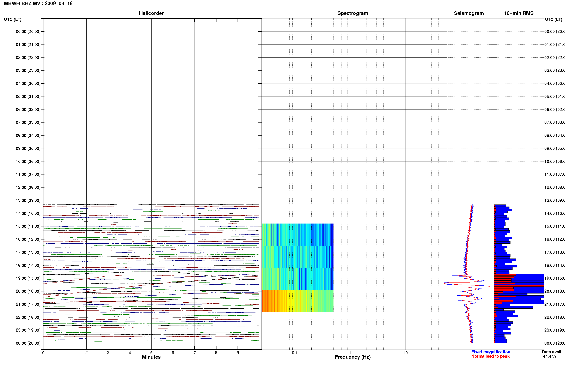Click left time label '04:00 (00:00)'
The height and width of the screenshot is (368, 588).
click(x=28, y=83)
